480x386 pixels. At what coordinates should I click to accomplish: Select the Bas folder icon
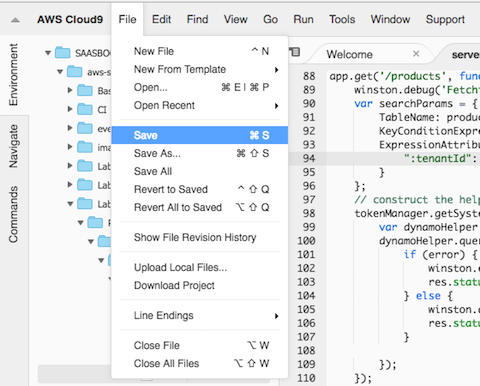85,90
